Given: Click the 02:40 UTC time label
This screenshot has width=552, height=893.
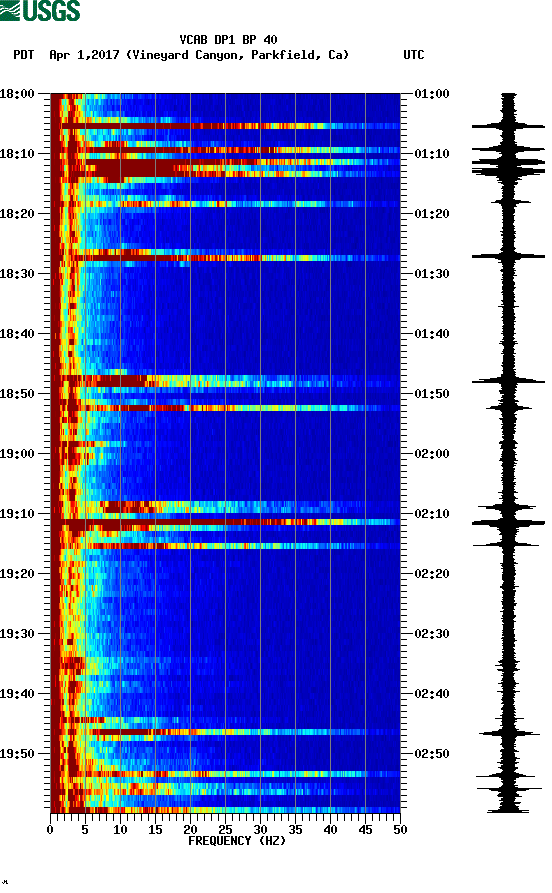Looking at the screenshot, I should pyautogui.click(x=432, y=694).
